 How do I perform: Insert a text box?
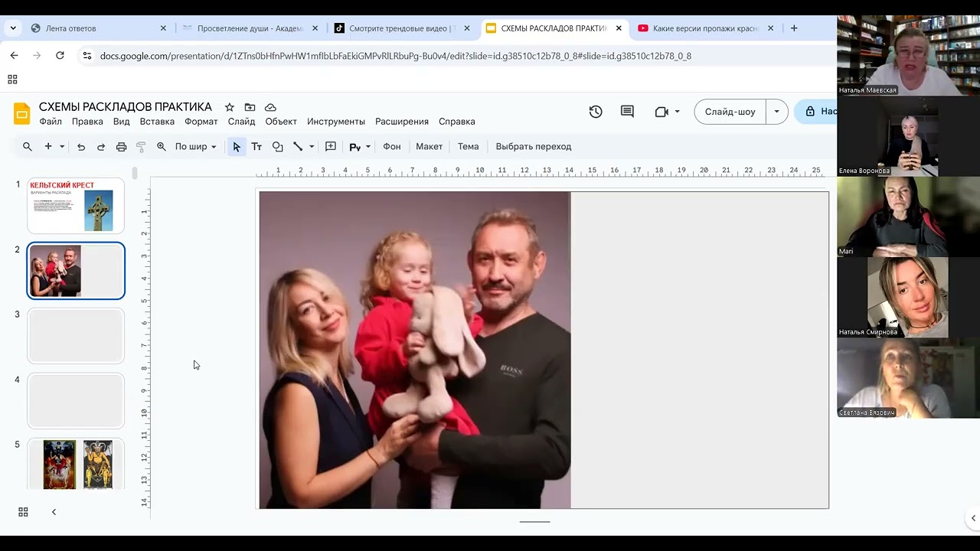pos(256,147)
